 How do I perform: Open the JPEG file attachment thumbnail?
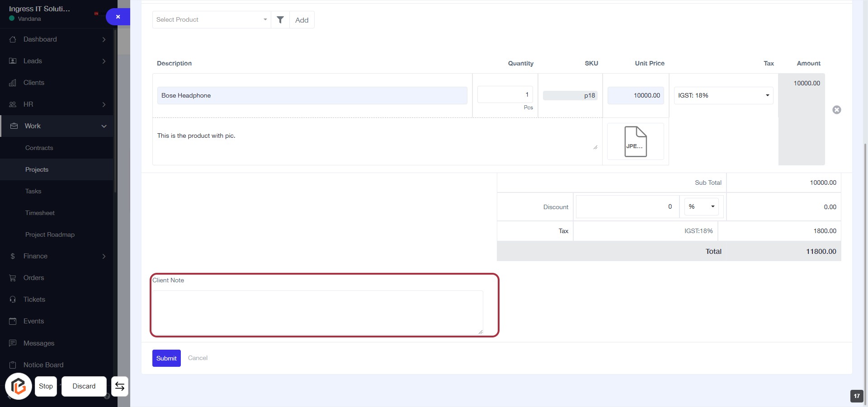point(635,142)
